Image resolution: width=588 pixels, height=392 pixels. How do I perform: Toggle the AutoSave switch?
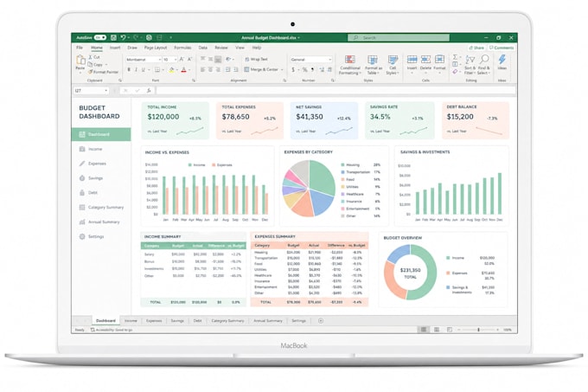(x=100, y=37)
